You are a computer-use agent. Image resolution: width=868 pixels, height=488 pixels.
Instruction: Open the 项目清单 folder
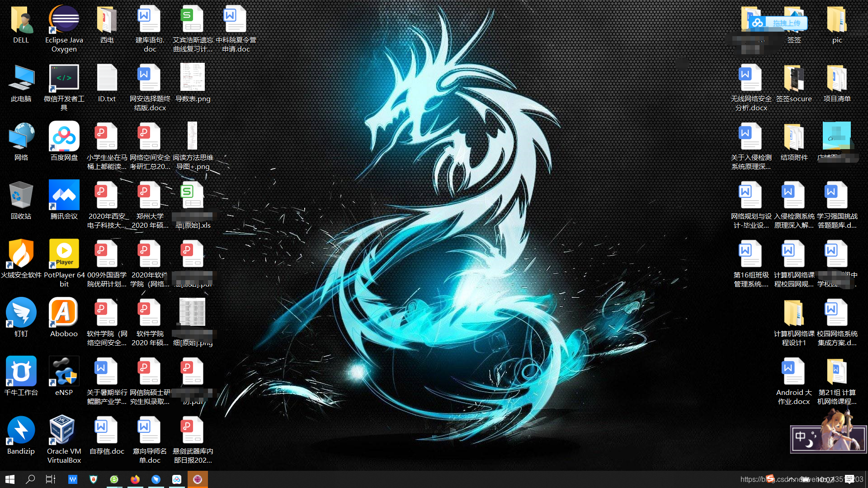point(837,84)
